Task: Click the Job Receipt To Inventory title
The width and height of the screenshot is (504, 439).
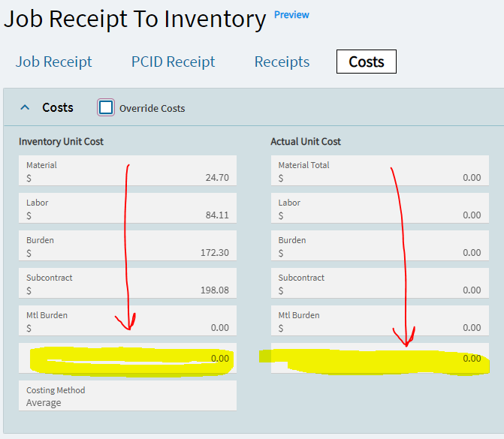Action: click(x=135, y=20)
